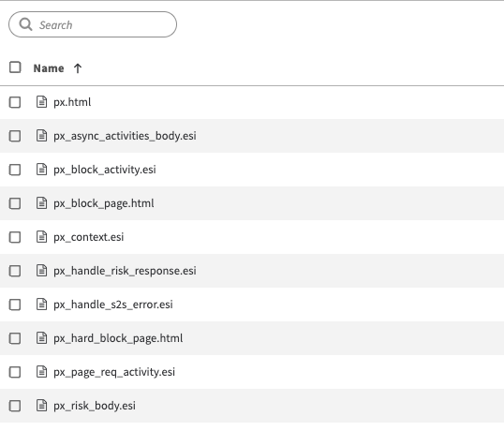Click the file icon beside px_block_activity.esi
The image size is (504, 431).
[41, 170]
